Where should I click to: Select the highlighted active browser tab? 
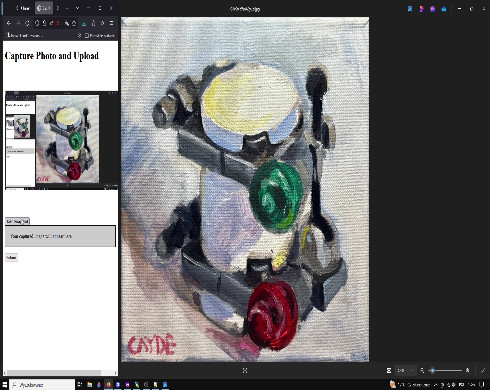tap(44, 8)
